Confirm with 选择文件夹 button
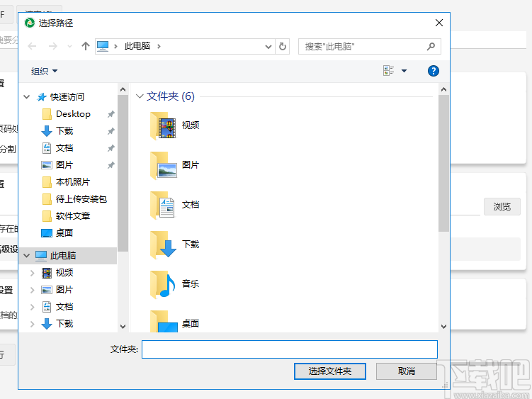This screenshot has height=399, width=532. pos(330,371)
